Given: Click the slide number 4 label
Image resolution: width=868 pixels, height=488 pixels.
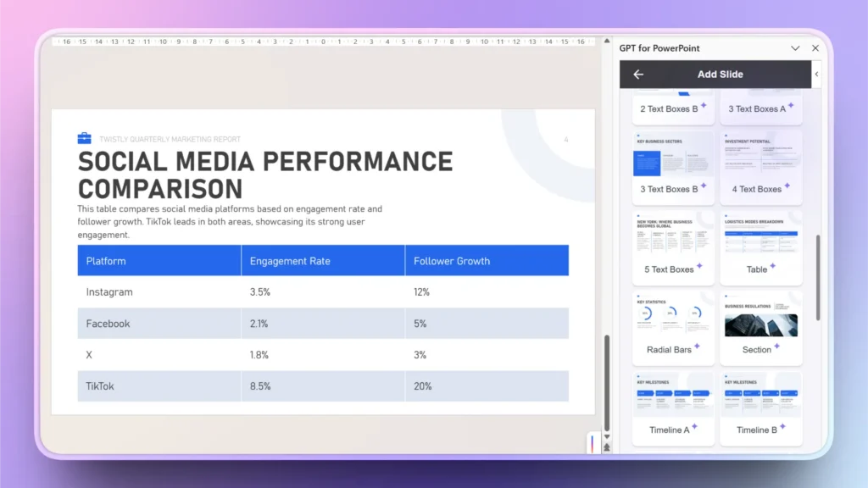Looking at the screenshot, I should click(x=565, y=140).
